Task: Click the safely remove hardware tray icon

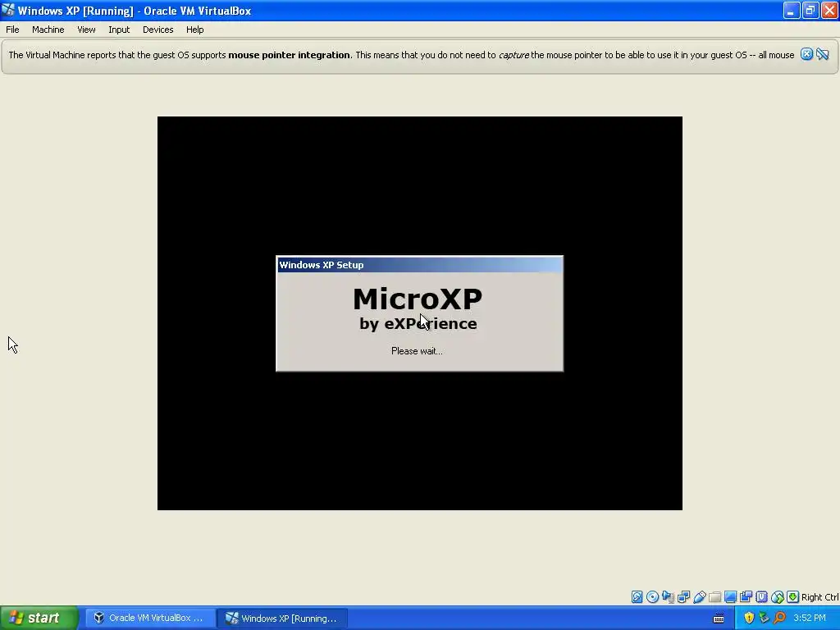Action: [764, 619]
